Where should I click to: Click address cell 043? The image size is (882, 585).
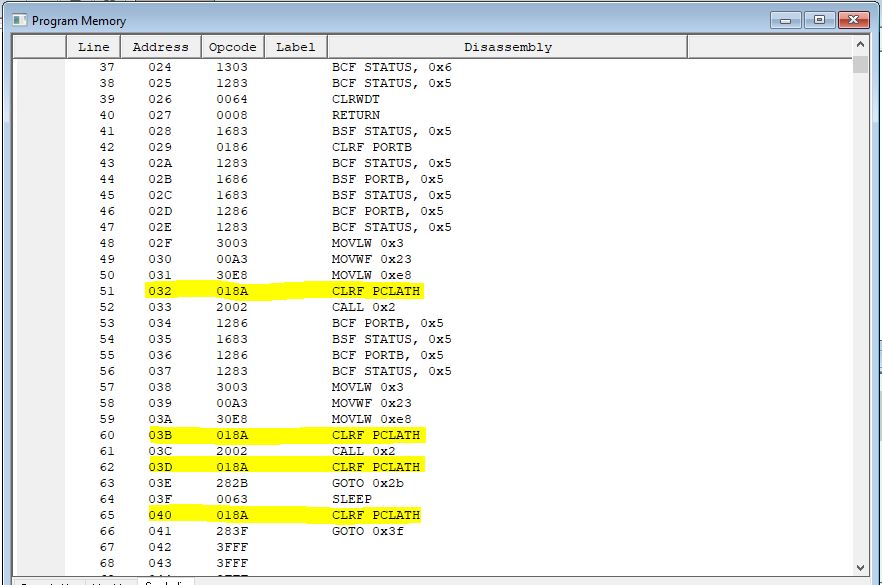coord(160,563)
